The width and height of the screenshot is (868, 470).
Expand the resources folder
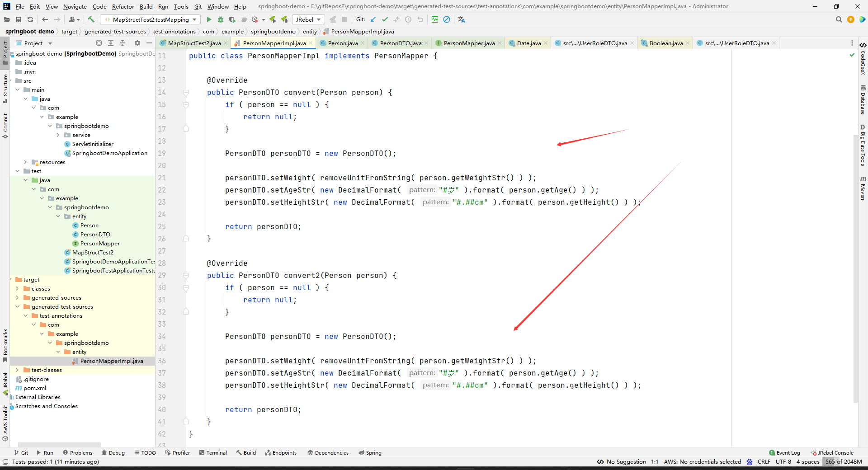25,162
